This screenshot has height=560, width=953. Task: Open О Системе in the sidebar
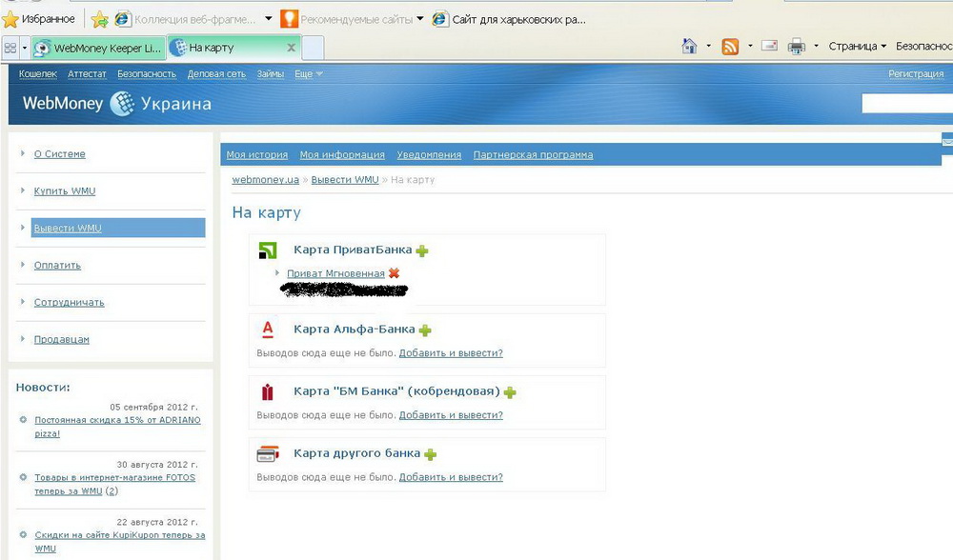point(59,153)
